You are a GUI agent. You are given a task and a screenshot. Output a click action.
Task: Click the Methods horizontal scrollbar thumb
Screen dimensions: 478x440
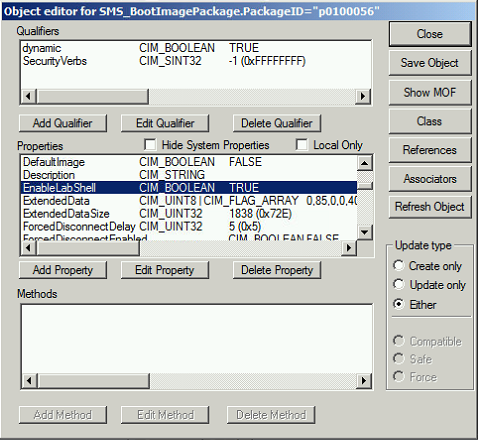[93, 380]
